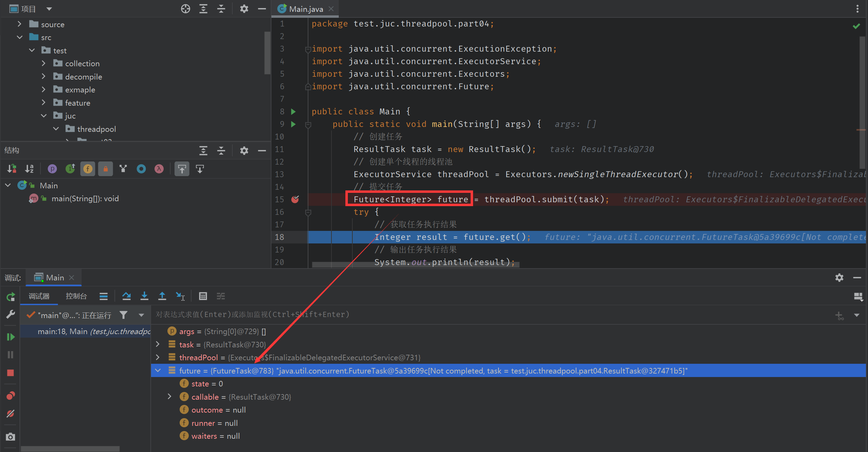Hide the Project panel
Image resolution: width=868 pixels, height=452 pixels.
pos(262,9)
